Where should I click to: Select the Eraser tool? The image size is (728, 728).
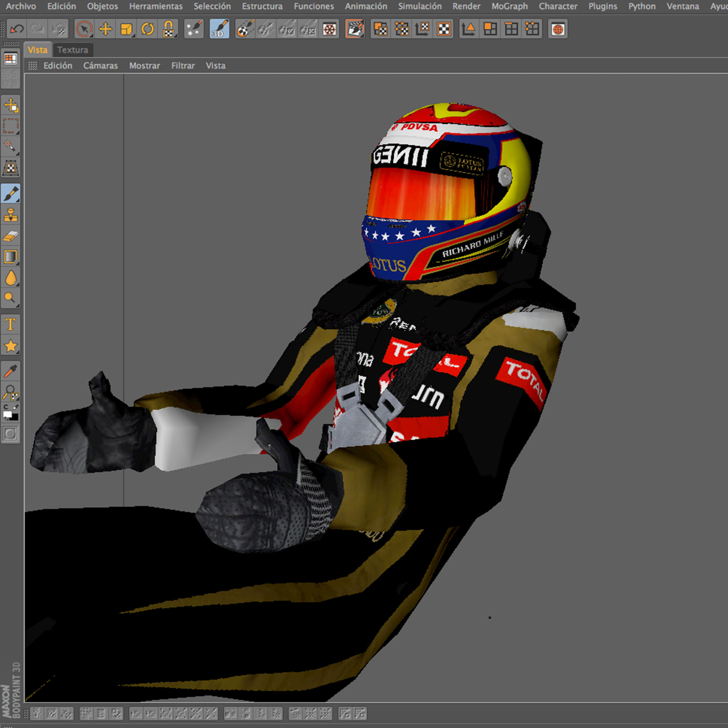10,236
